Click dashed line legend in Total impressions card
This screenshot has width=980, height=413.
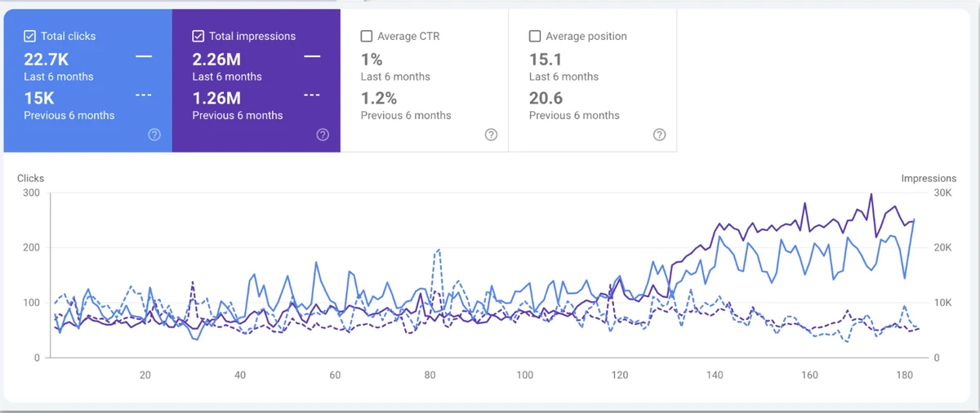(312, 95)
